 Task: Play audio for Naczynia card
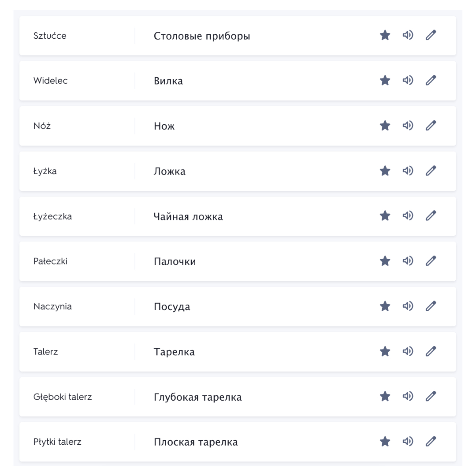[x=408, y=306]
